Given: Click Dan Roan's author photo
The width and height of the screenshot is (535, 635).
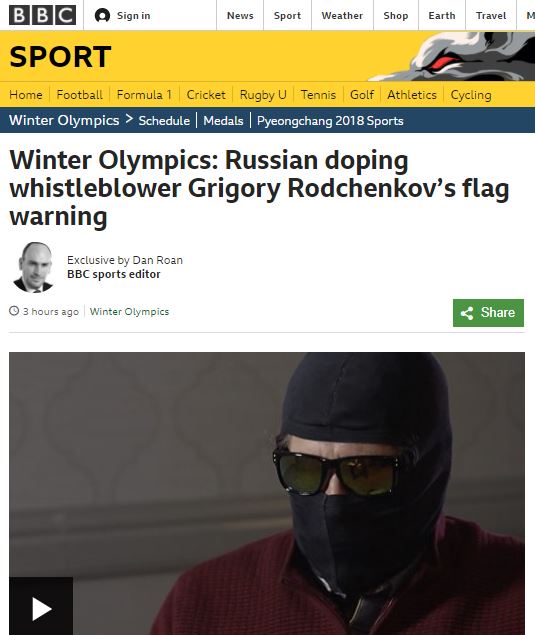Looking at the screenshot, I should (34, 267).
